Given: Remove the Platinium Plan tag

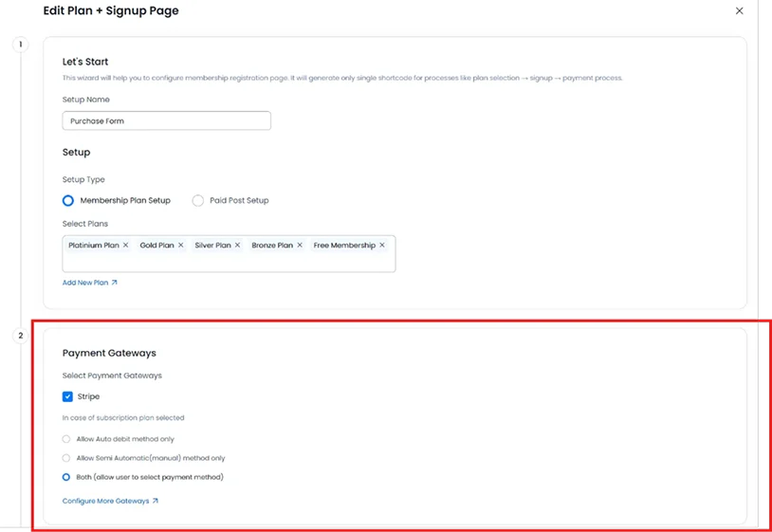Looking at the screenshot, I should pyautogui.click(x=125, y=245).
